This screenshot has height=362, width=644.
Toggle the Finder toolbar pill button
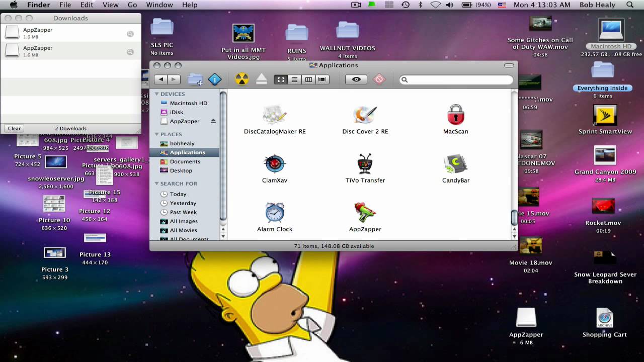(x=509, y=65)
